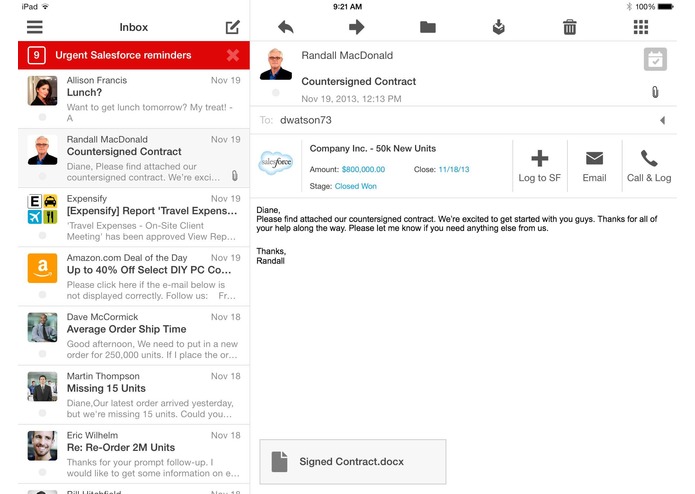Open Eric Wilhelm's Re-Order 2M Units email
Viewport: 695px width, 494px height.
pos(134,454)
